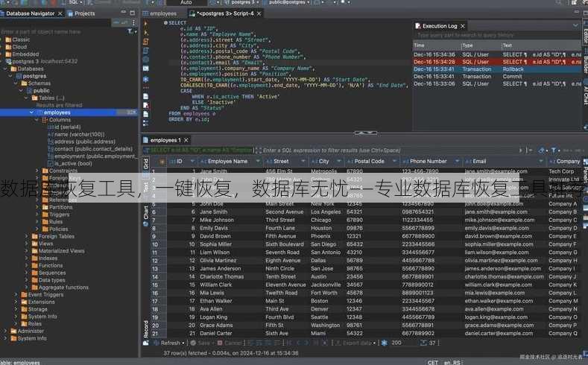
Task: Expand the Materialized Views folder
Action: pos(26,251)
